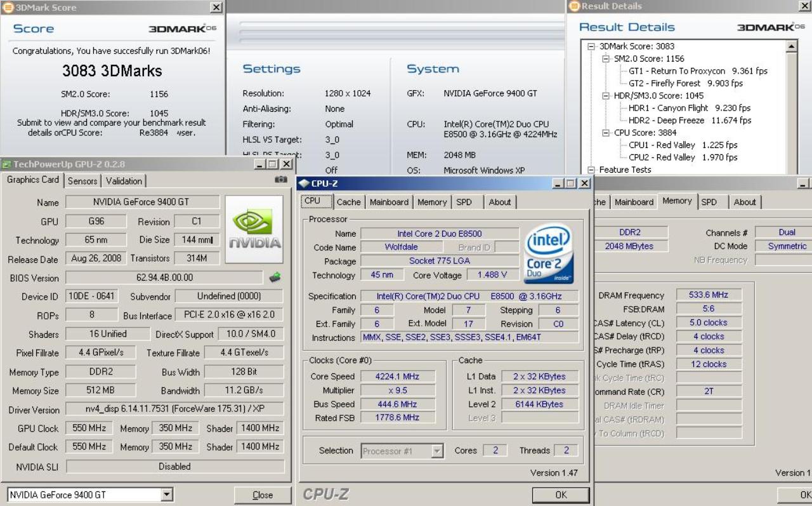Viewport: 812px width, 506px height.
Task: Collapse the HDR/SM3.0 Score tree node
Action: click(606, 96)
